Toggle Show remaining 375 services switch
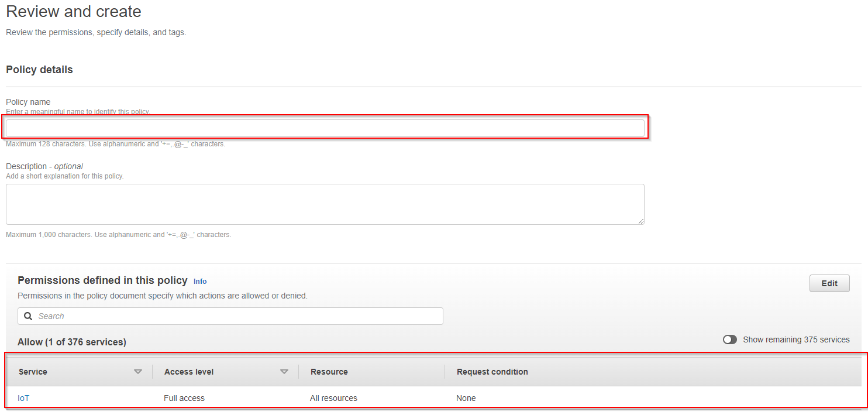This screenshot has width=868, height=415. [729, 339]
